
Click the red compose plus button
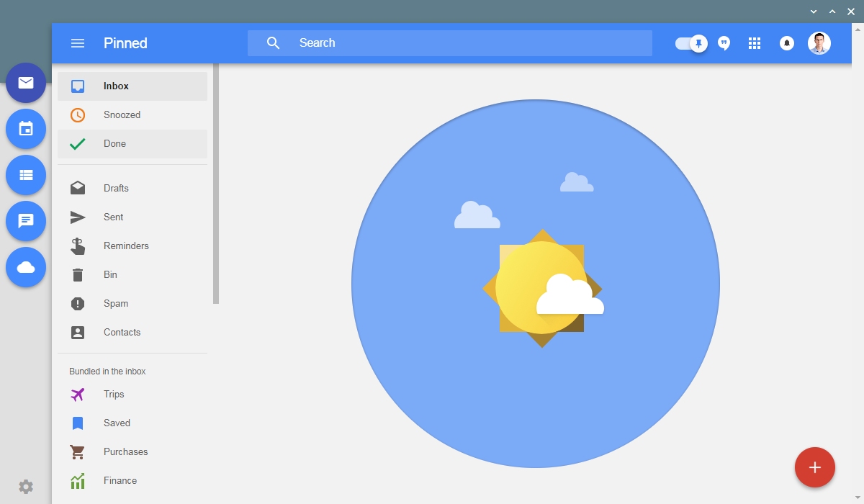pos(815,467)
